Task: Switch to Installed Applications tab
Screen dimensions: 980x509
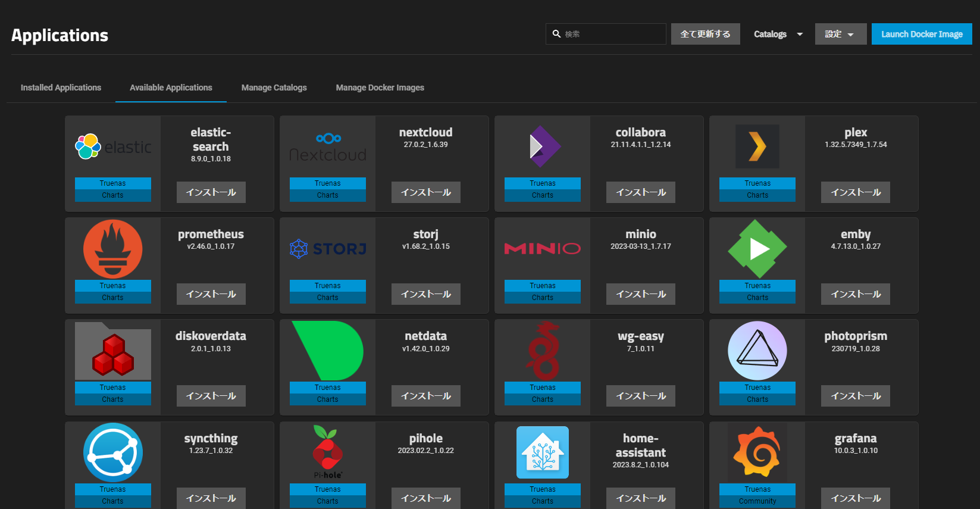Action: 61,88
